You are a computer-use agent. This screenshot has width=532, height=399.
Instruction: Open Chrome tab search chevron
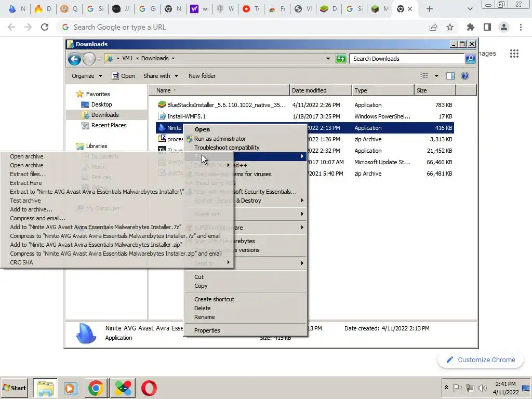pyautogui.click(x=470, y=9)
